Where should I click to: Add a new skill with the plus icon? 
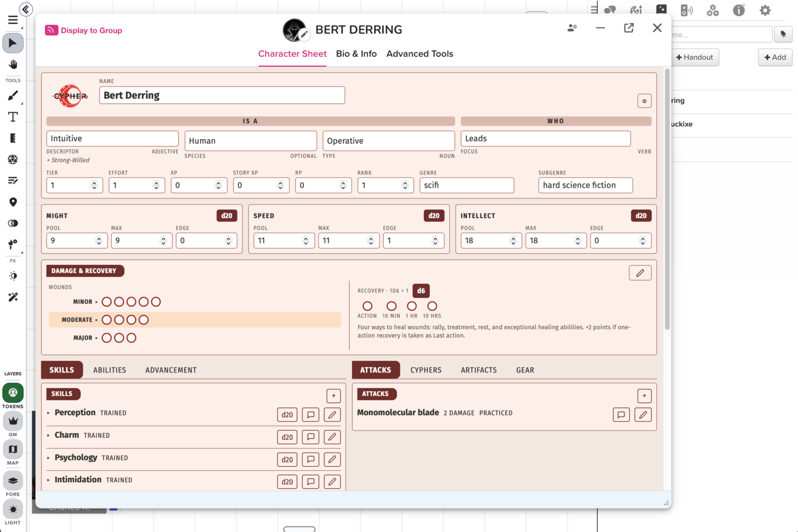pyautogui.click(x=334, y=395)
